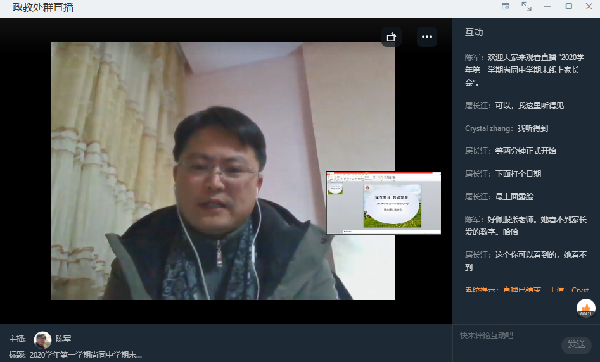This screenshot has height=362, width=600.
Task: Click the first welcome message mentioning 2020
Action: click(525, 70)
